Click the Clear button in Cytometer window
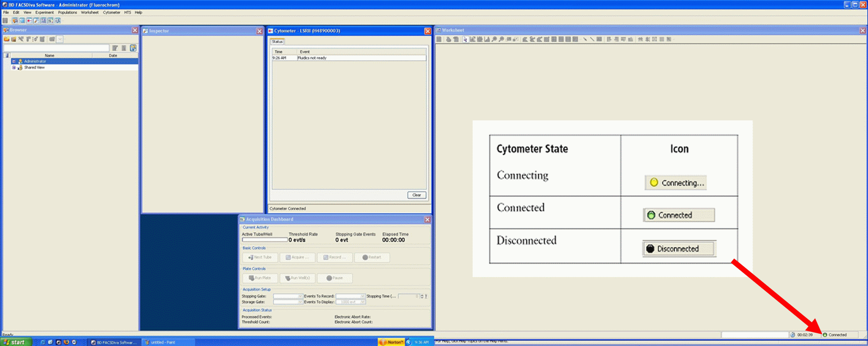The image size is (868, 346). (416, 195)
